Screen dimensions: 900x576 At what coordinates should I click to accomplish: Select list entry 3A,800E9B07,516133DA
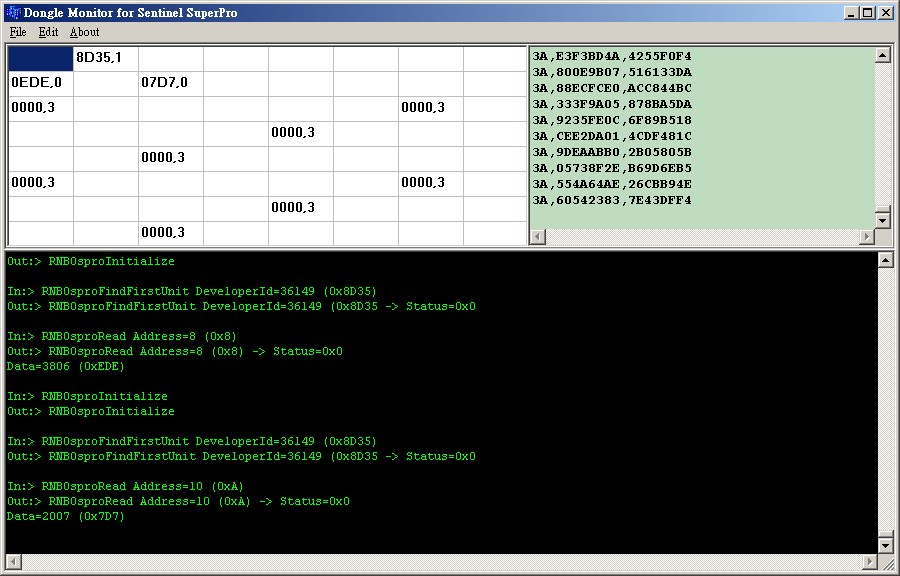612,72
